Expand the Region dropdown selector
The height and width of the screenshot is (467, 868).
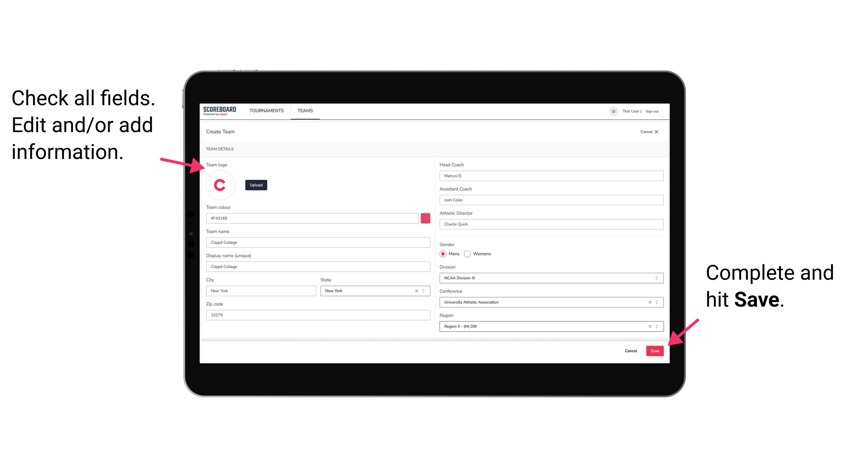pyautogui.click(x=657, y=327)
